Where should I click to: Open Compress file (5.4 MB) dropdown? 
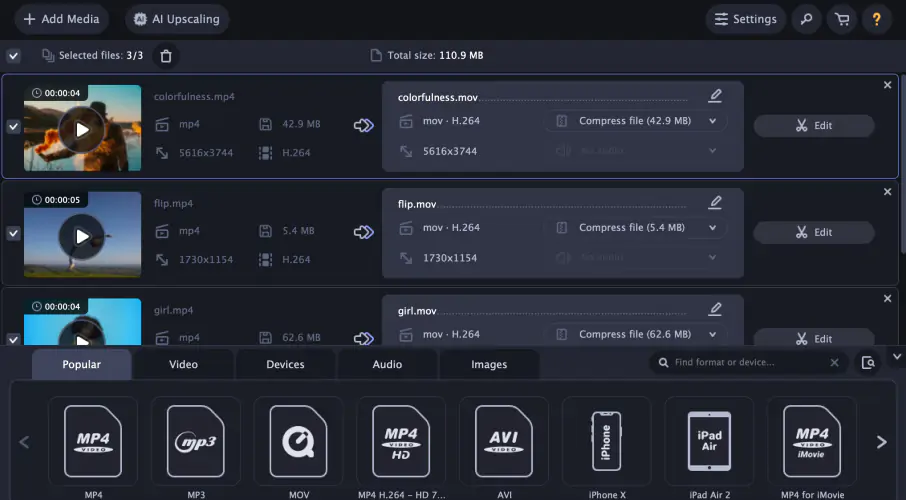coord(634,228)
